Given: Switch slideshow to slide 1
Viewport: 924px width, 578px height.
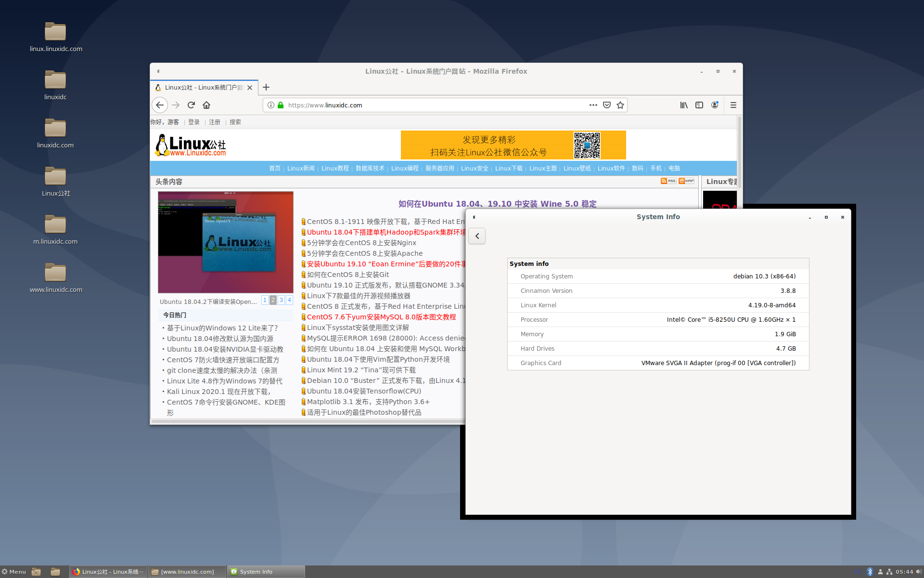Looking at the screenshot, I should (x=265, y=300).
